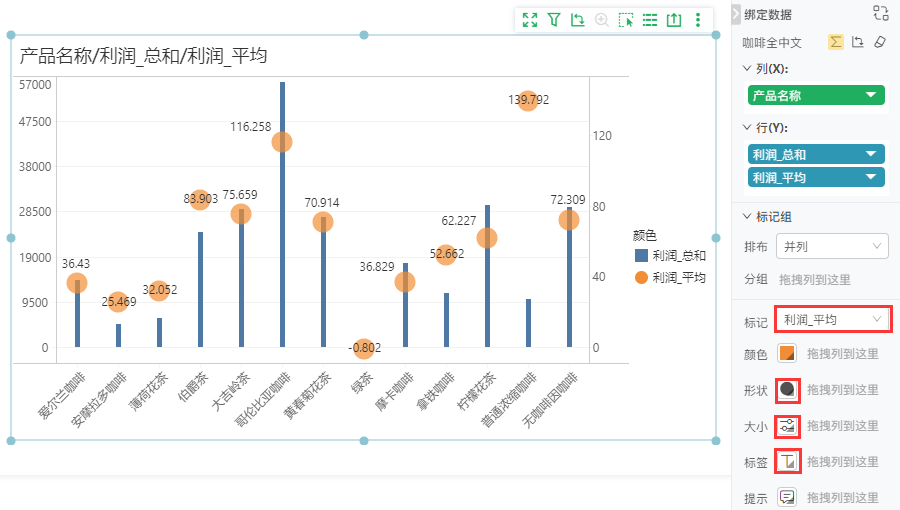Screen dimensions: 900x510
Task: Open the filter funnel tool
Action: [554, 20]
